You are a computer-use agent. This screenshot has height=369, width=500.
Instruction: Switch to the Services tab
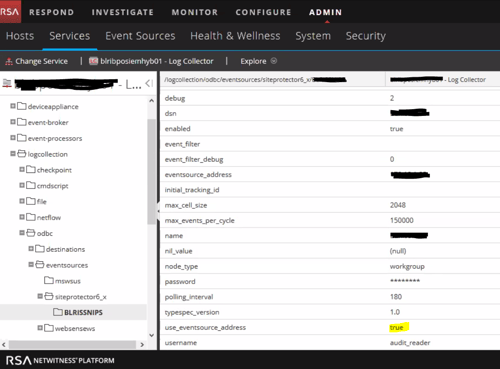pyautogui.click(x=70, y=36)
